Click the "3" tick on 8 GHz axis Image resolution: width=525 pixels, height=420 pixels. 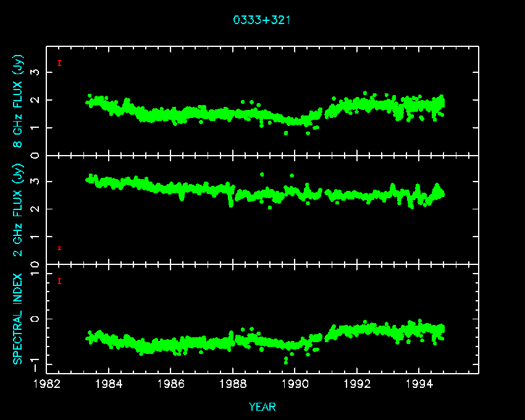coord(36,72)
